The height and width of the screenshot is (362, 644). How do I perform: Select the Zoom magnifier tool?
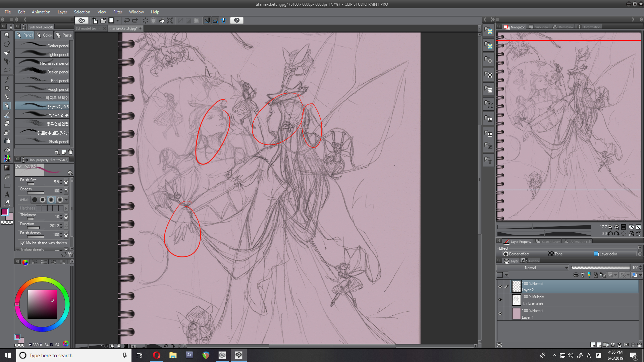pyautogui.click(x=7, y=35)
